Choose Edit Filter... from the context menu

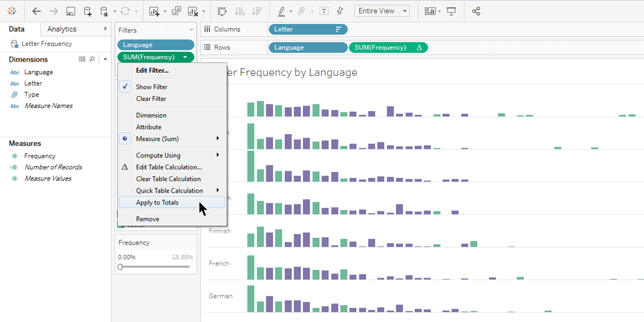click(x=152, y=70)
